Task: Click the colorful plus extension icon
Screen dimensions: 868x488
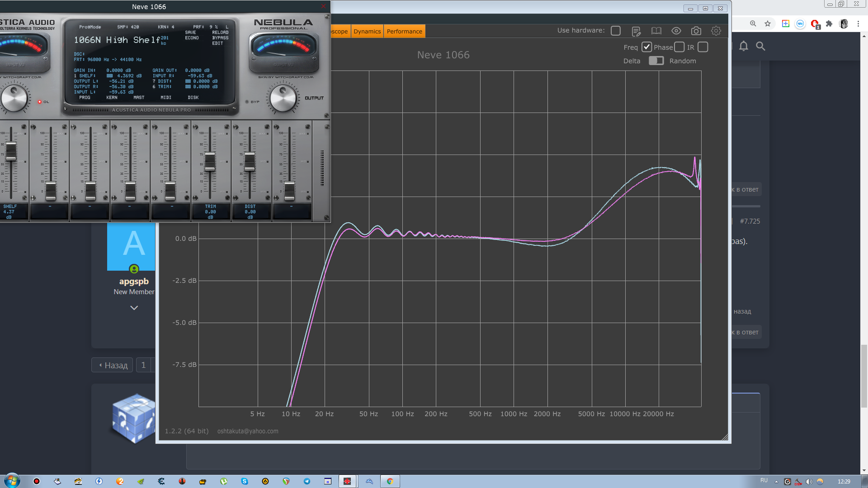Action: 786,23
